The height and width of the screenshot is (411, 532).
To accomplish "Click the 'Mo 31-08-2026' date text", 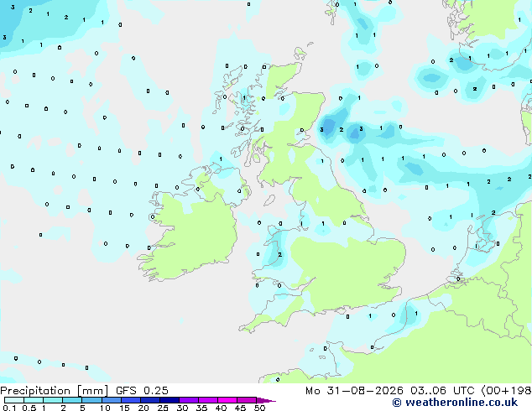I will pos(354,391).
